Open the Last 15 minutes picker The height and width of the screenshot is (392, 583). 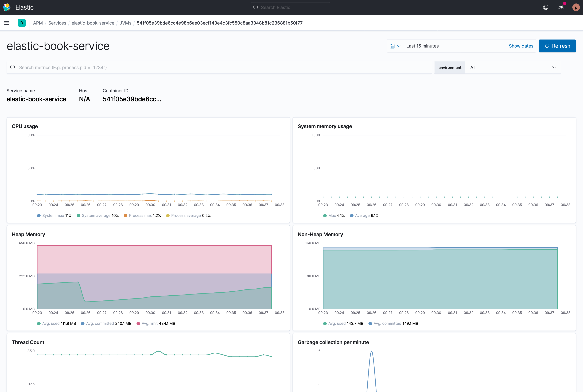[x=422, y=46]
